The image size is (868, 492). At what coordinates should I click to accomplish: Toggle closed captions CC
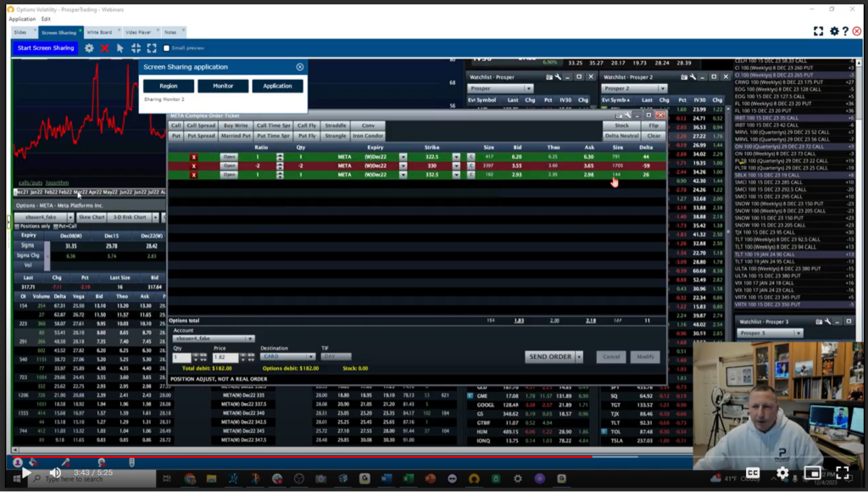click(753, 472)
